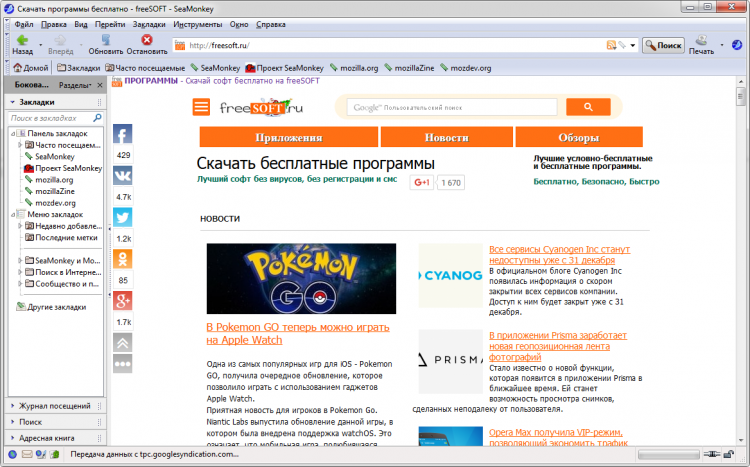The height and width of the screenshot is (467, 750).
Task: Open Address Book icon in status bar
Action: click(55, 454)
